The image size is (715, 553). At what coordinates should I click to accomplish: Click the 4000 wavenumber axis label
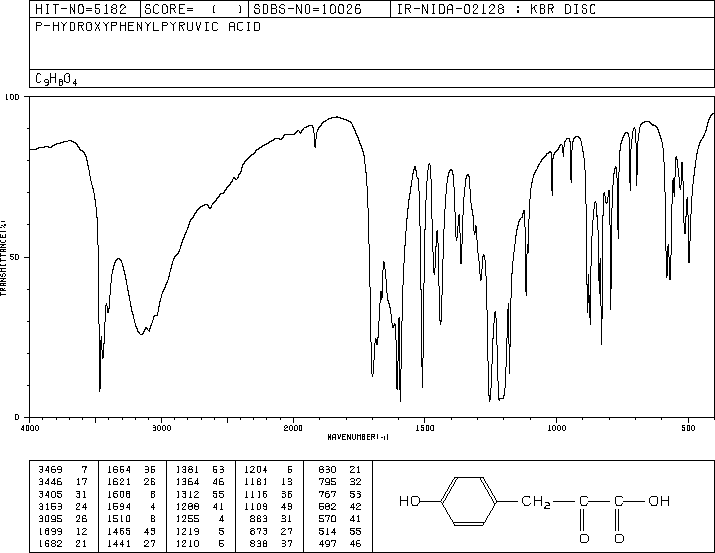click(30, 428)
